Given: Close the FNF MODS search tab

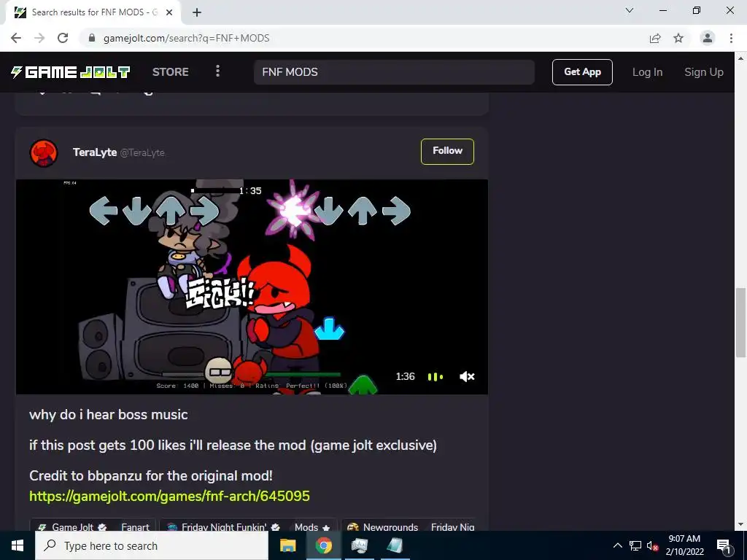Looking at the screenshot, I should (169, 13).
